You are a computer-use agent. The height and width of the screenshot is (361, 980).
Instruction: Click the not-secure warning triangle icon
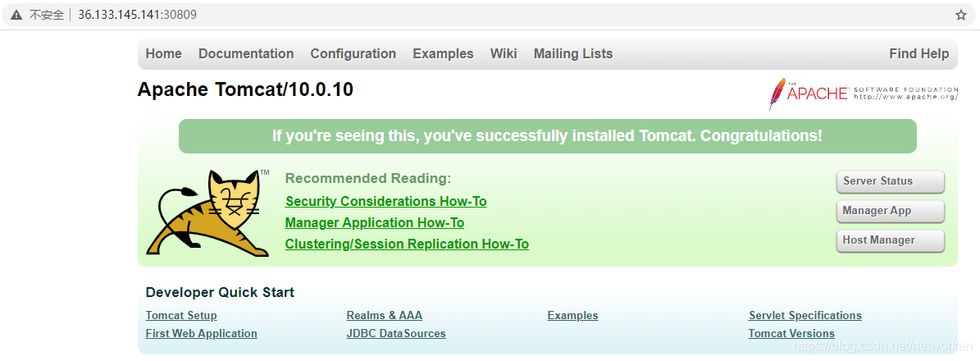16,15
